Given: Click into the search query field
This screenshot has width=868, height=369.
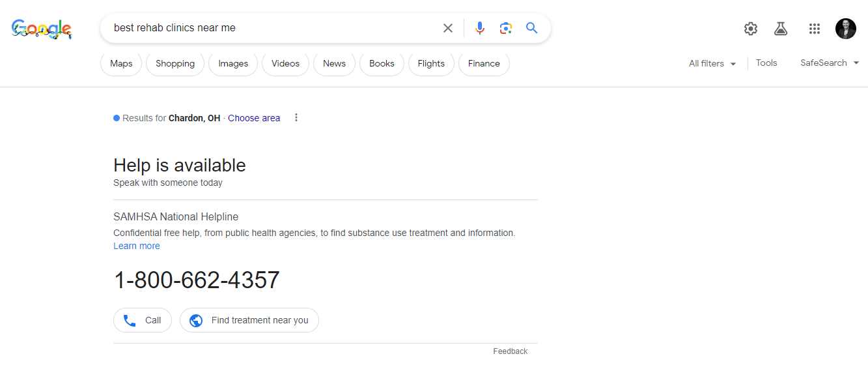Looking at the screenshot, I should point(273,28).
